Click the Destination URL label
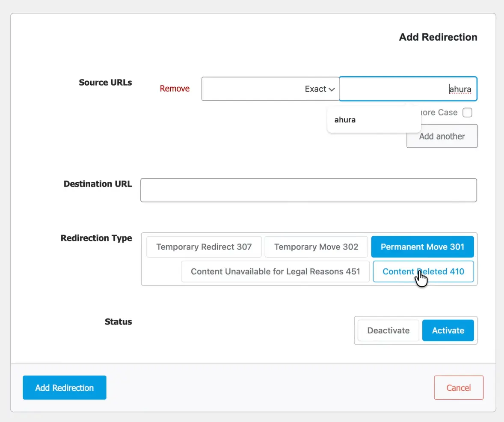The width and height of the screenshot is (504, 422). 98,184
